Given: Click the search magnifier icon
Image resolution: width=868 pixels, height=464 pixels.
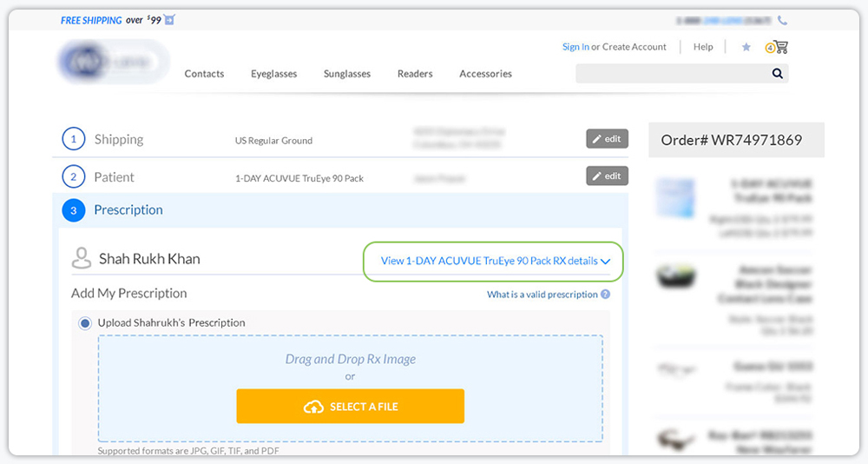Looking at the screenshot, I should click(777, 73).
